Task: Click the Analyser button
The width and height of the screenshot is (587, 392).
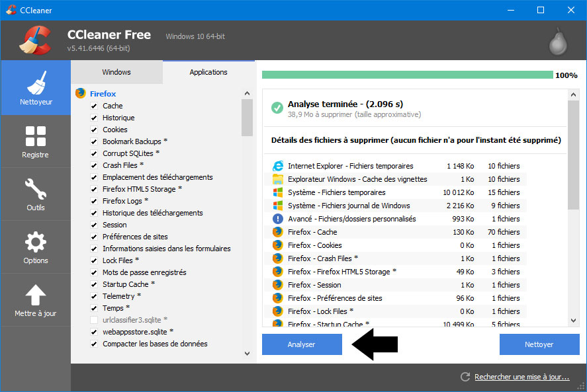Action: 302,344
